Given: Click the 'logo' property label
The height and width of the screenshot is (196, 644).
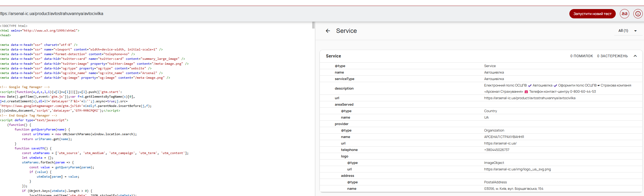Looking at the screenshot, I should (x=345, y=156).
